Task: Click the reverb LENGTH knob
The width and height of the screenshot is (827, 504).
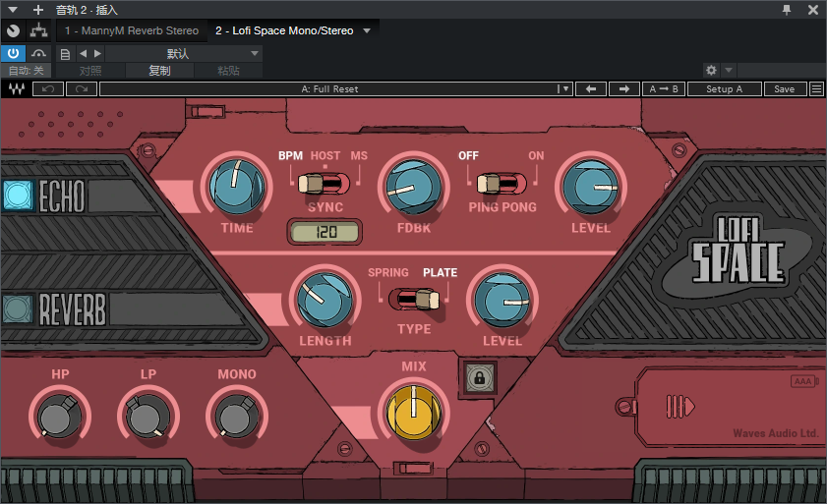Action: [325, 300]
